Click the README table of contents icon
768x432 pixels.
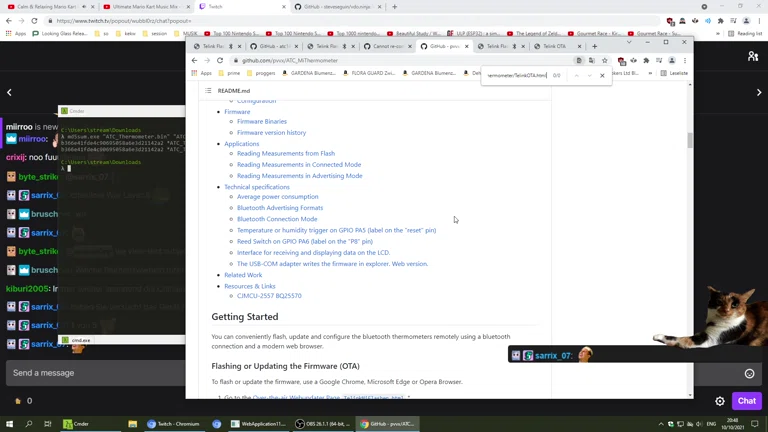(208, 91)
